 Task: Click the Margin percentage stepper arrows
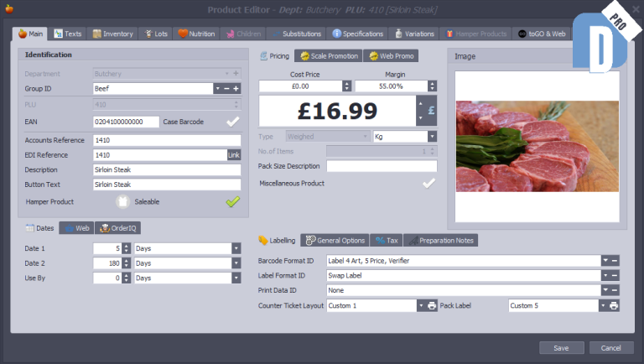pyautogui.click(x=432, y=86)
